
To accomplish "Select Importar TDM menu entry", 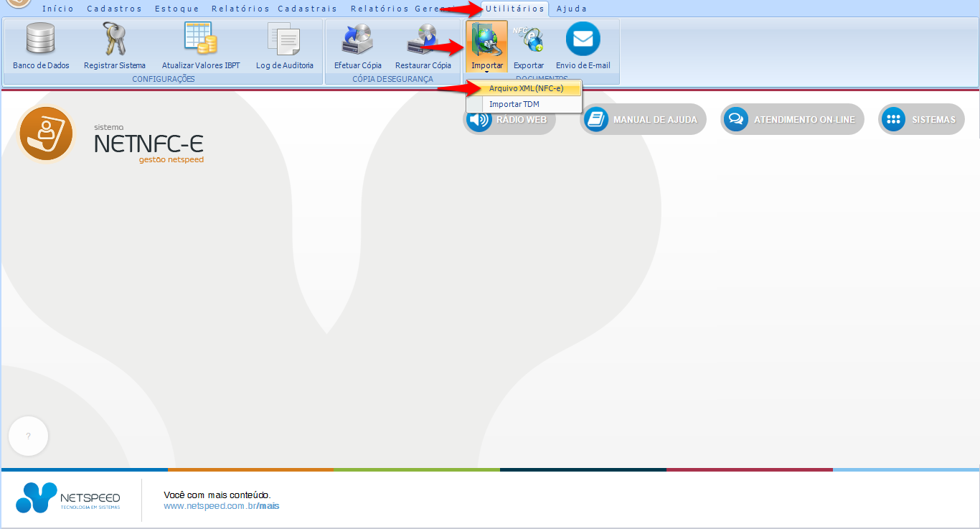I will (x=524, y=104).
